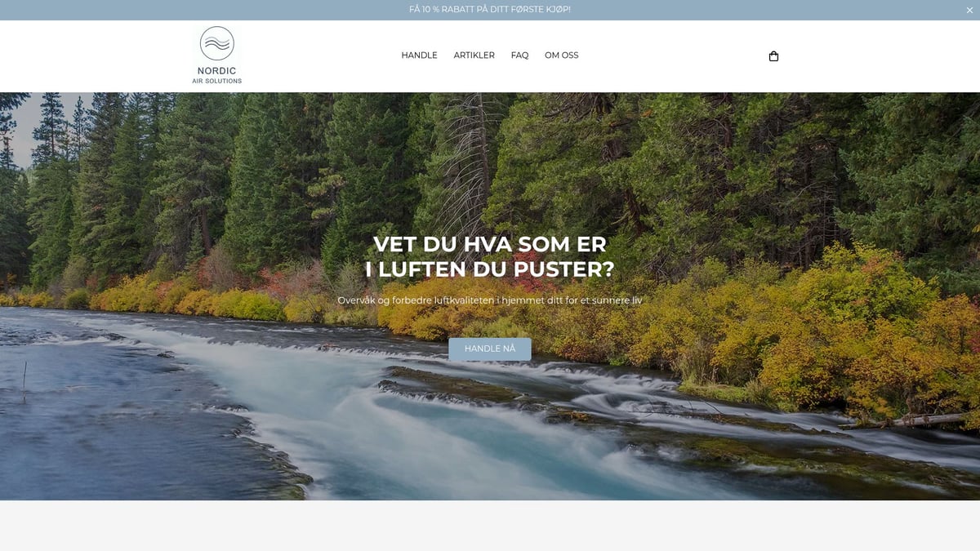Click the NORDIC logo wordmark
Screen dimensions: 980x551
217,71
